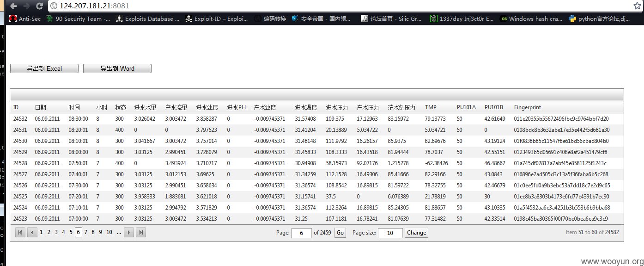This screenshot has width=644, height=266.
Task: Go to previous page using pager arrow
Action: point(32,232)
